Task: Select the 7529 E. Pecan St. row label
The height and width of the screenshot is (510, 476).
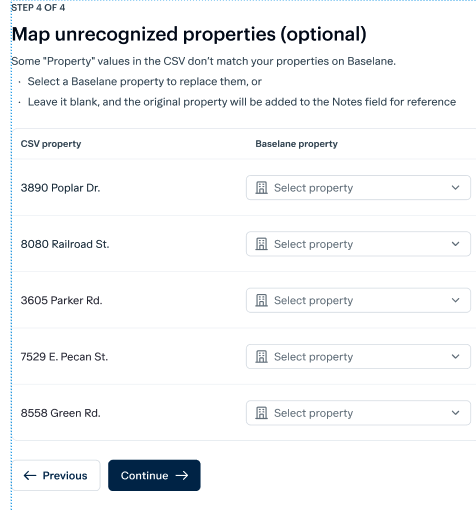Action: pos(64,357)
